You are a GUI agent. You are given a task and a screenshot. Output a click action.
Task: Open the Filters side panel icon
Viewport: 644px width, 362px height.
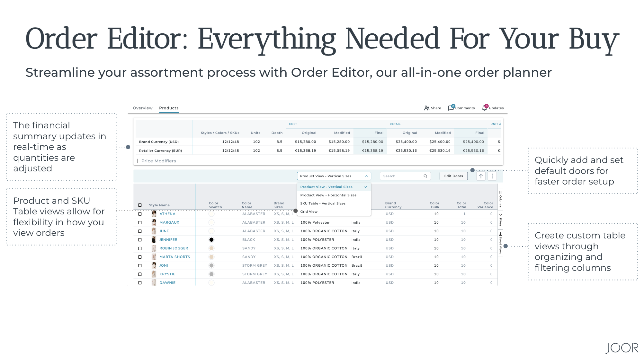[x=500, y=220]
